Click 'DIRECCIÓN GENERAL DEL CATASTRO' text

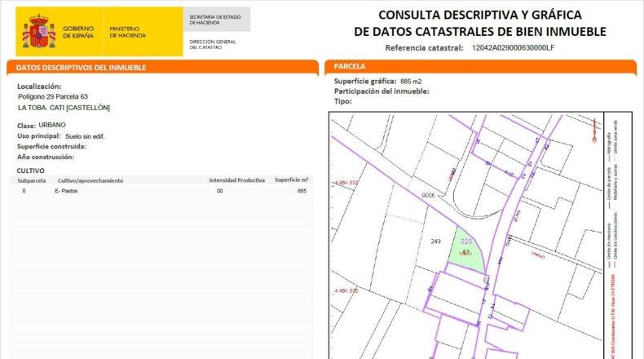[212, 44]
